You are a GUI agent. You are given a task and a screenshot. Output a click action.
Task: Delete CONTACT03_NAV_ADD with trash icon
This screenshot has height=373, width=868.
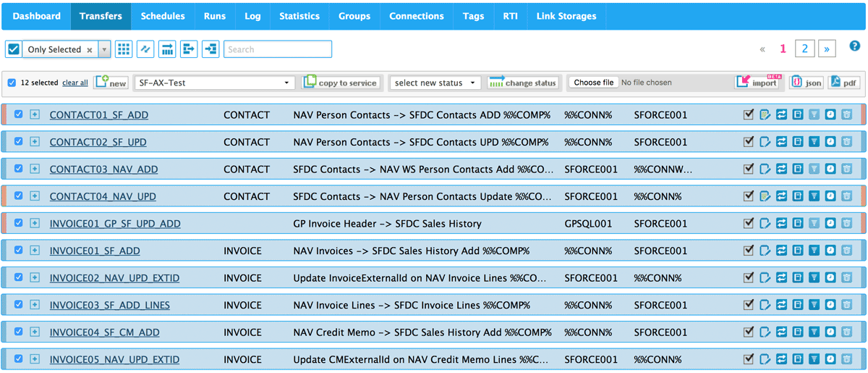[846, 169]
